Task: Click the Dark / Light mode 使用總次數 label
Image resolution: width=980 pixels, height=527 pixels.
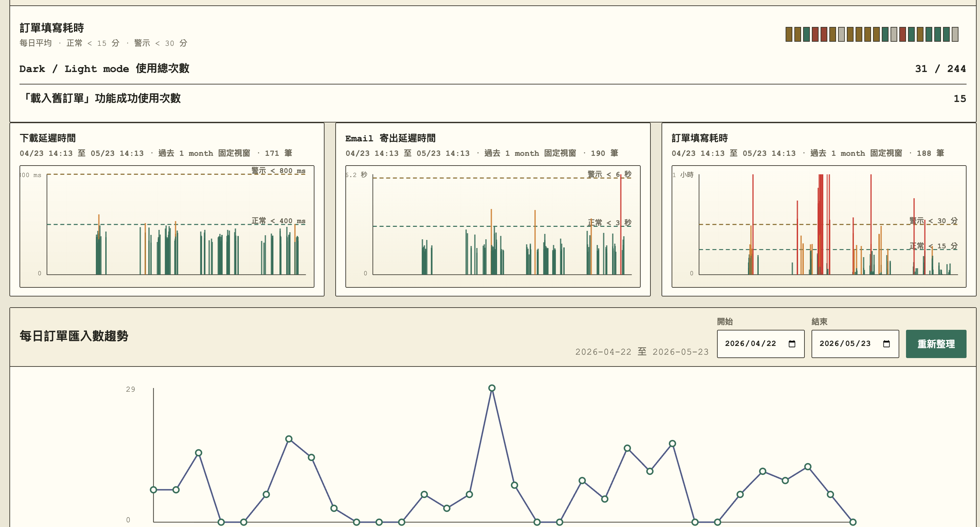Action: pyautogui.click(x=104, y=69)
